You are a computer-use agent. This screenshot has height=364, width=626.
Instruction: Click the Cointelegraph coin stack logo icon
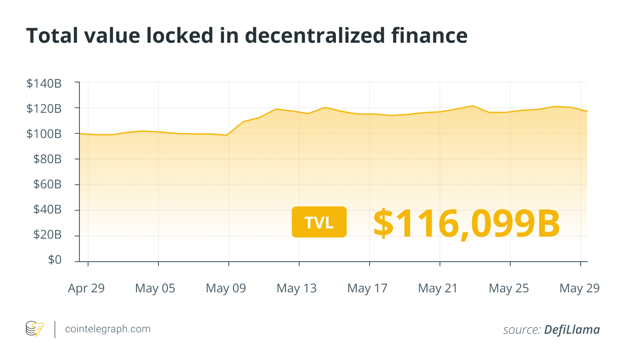click(35, 329)
